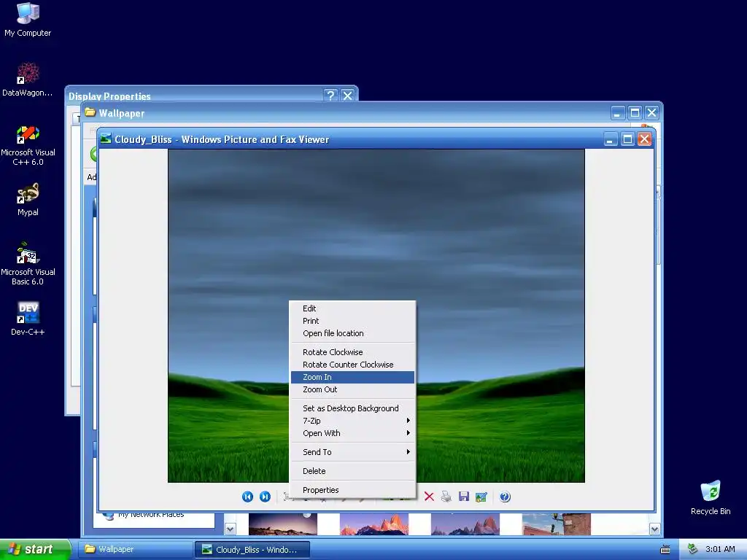Click My Network Places in Wallpaper window
The image size is (747, 560).
click(x=150, y=515)
